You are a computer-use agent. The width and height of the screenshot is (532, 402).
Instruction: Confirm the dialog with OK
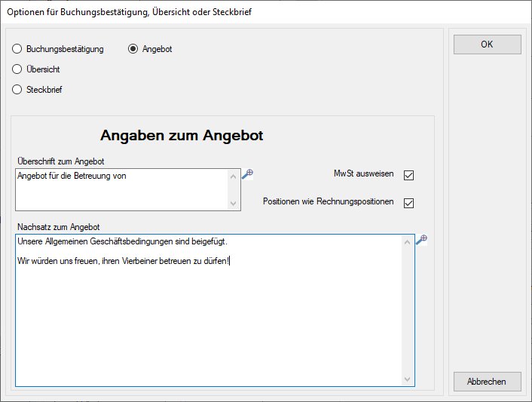point(487,44)
